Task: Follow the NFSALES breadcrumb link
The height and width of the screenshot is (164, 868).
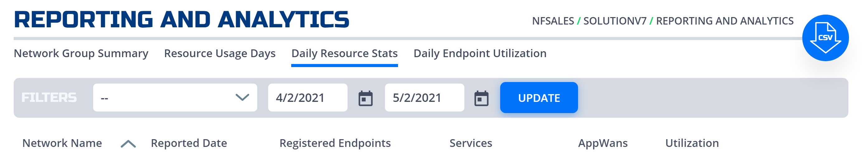Action: (553, 21)
